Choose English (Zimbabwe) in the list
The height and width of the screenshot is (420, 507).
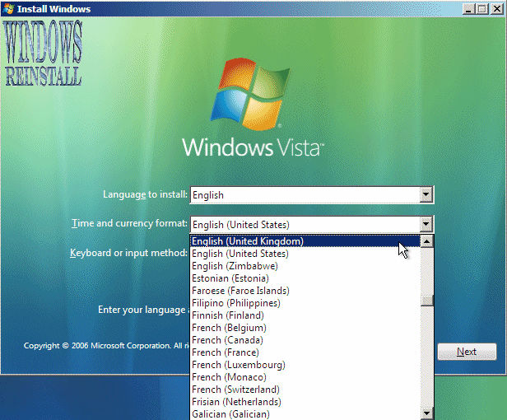[x=235, y=266]
